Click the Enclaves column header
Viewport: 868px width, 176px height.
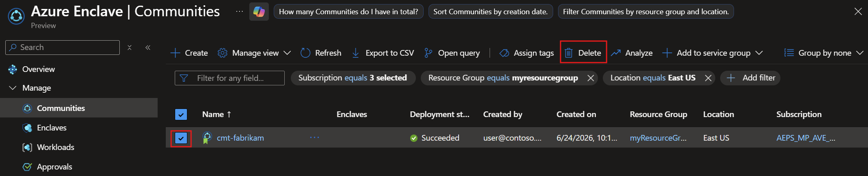[x=352, y=115]
